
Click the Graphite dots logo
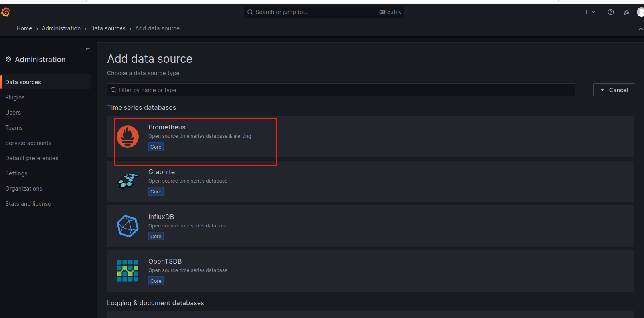pyautogui.click(x=127, y=181)
